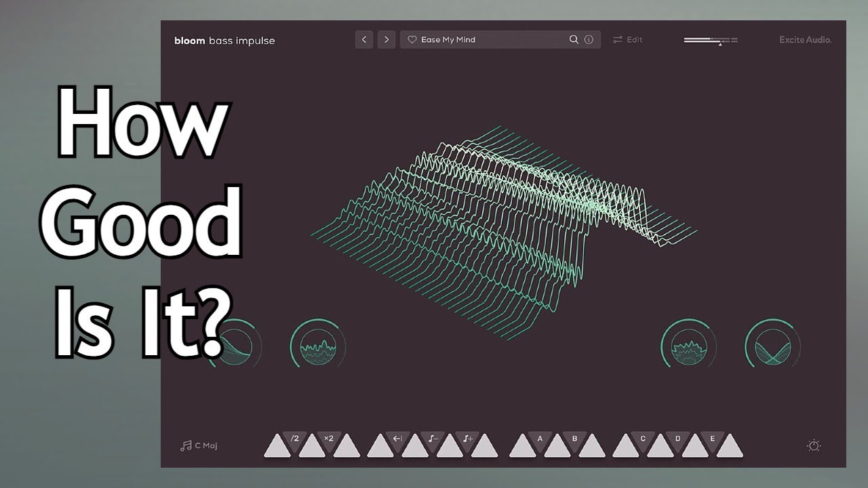Click the macro knob with the thin jagged waveform
Image resolution: width=868 pixels, height=488 pixels.
click(317, 346)
